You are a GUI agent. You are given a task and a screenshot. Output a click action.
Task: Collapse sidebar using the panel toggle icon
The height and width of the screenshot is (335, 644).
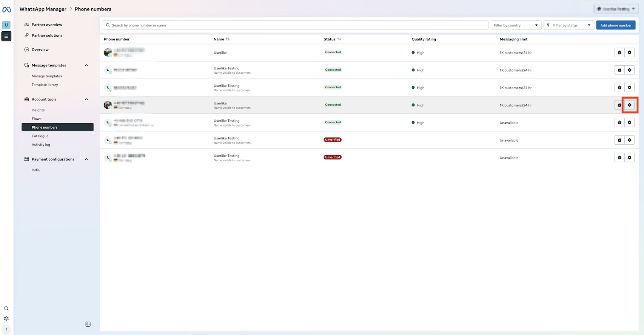click(x=88, y=324)
